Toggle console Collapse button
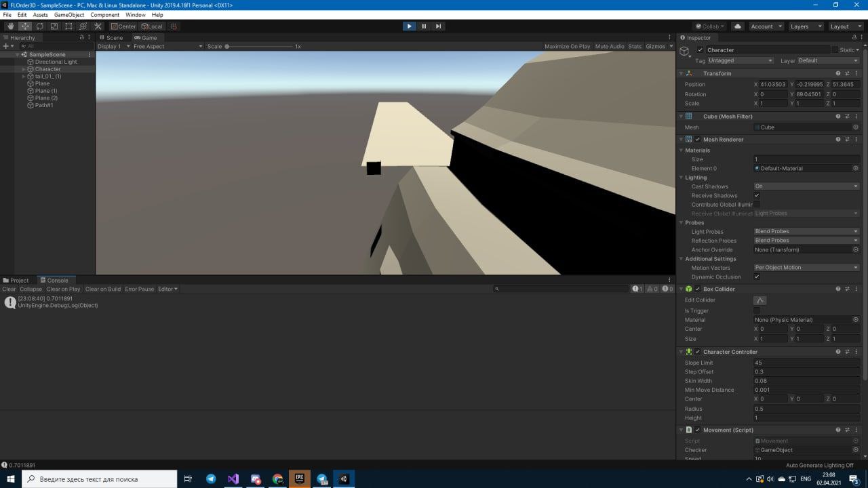The height and width of the screenshot is (488, 868). pyautogui.click(x=31, y=289)
